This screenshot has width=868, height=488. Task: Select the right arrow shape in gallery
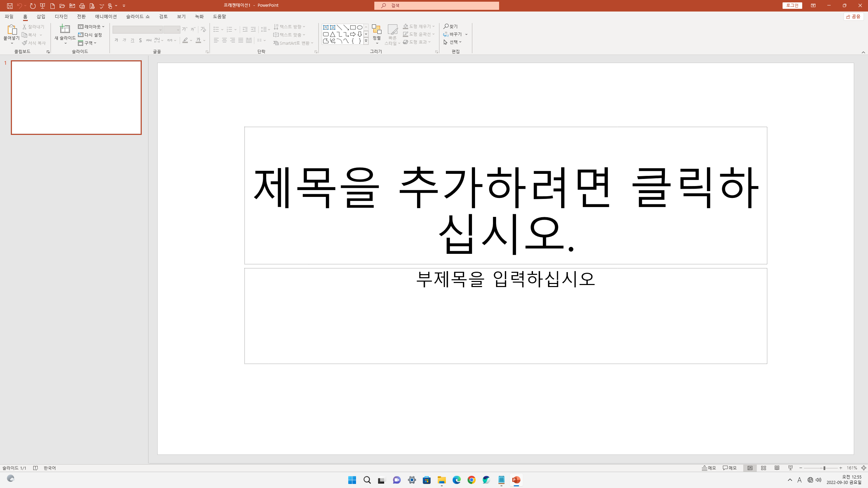pyautogui.click(x=353, y=34)
